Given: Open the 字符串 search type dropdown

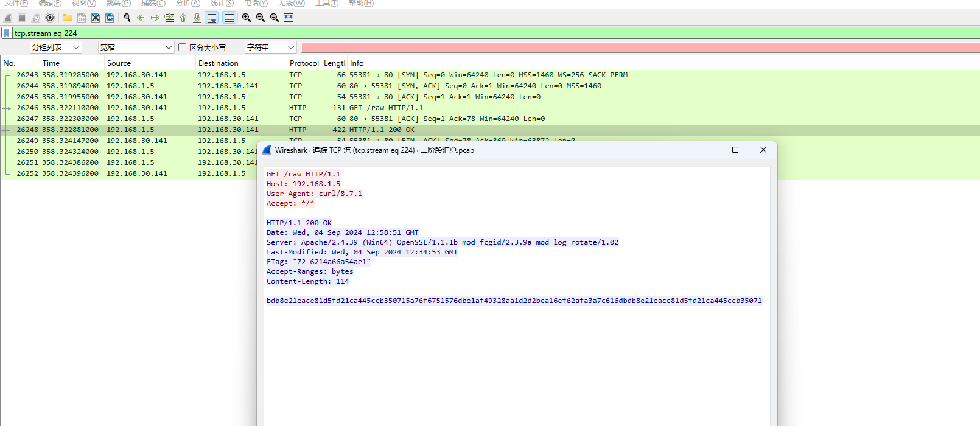Looking at the screenshot, I should pos(271,47).
